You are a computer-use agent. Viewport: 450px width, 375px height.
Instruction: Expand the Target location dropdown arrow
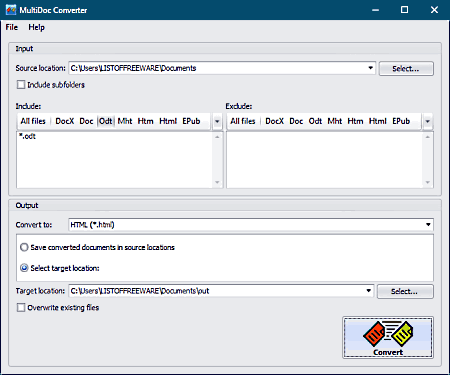(x=368, y=291)
